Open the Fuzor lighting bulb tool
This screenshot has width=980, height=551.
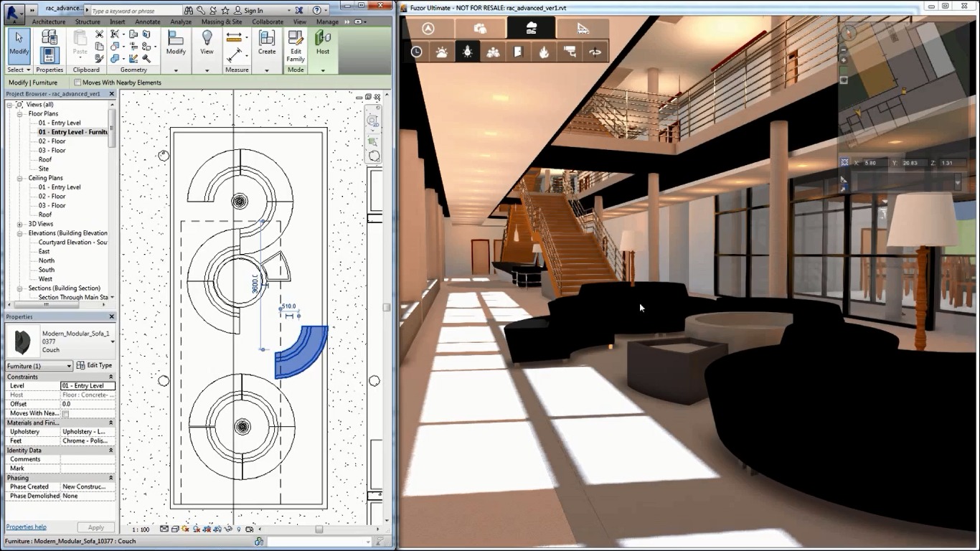tap(467, 52)
